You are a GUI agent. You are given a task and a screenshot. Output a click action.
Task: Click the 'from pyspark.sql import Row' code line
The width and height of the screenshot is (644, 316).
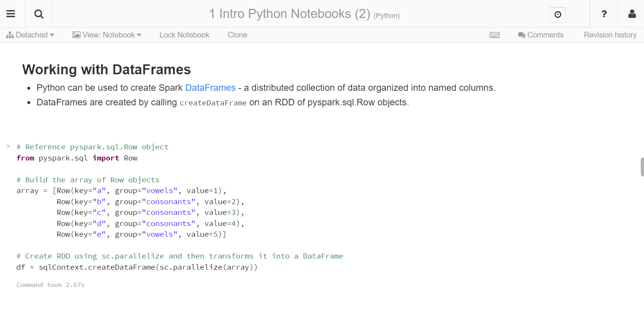tap(77, 158)
